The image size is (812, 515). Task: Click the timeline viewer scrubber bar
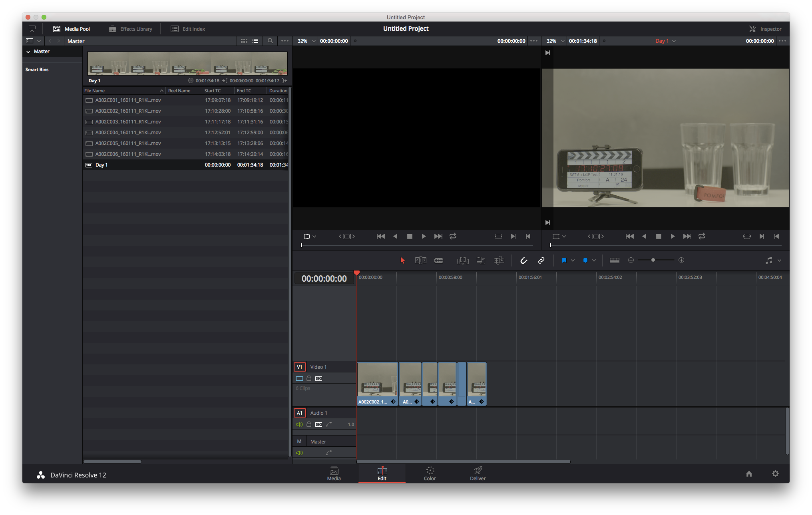coord(665,245)
